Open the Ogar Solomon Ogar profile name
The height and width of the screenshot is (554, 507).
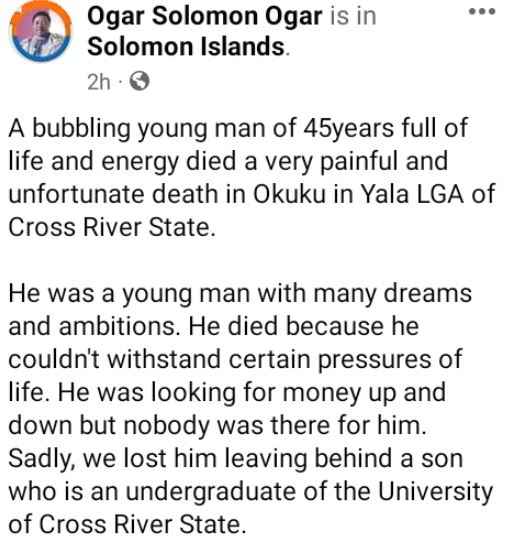coord(205,17)
